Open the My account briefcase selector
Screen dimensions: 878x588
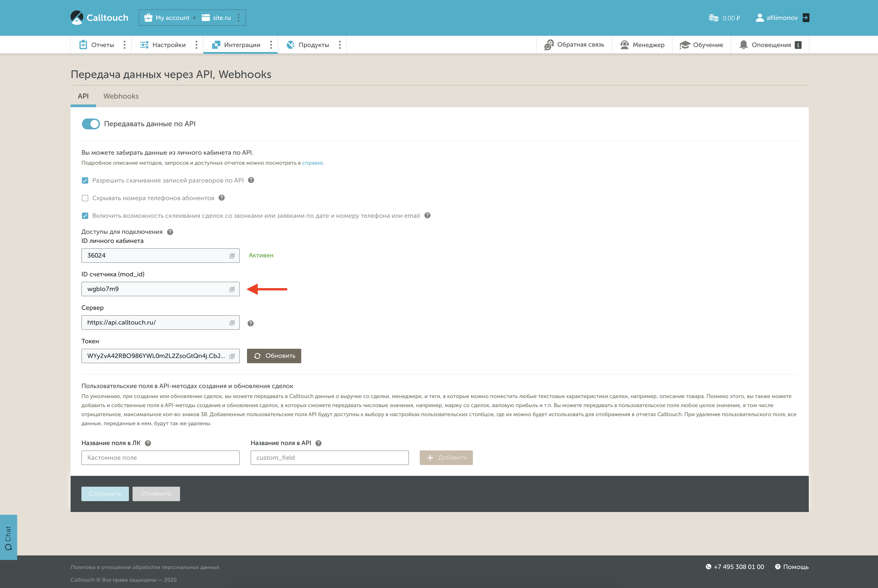[x=167, y=18]
